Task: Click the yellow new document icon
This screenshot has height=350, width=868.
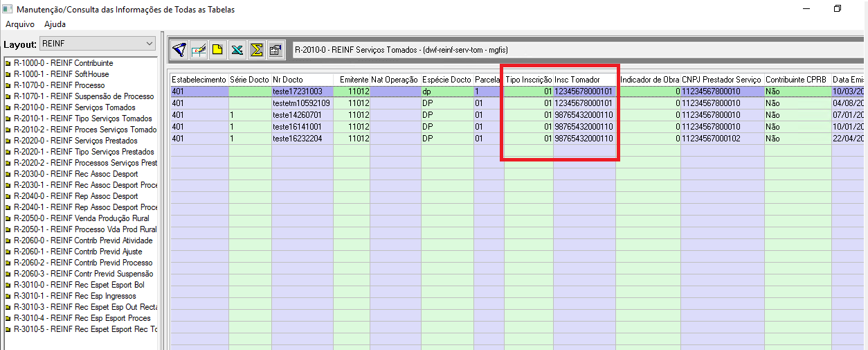Action: point(218,49)
